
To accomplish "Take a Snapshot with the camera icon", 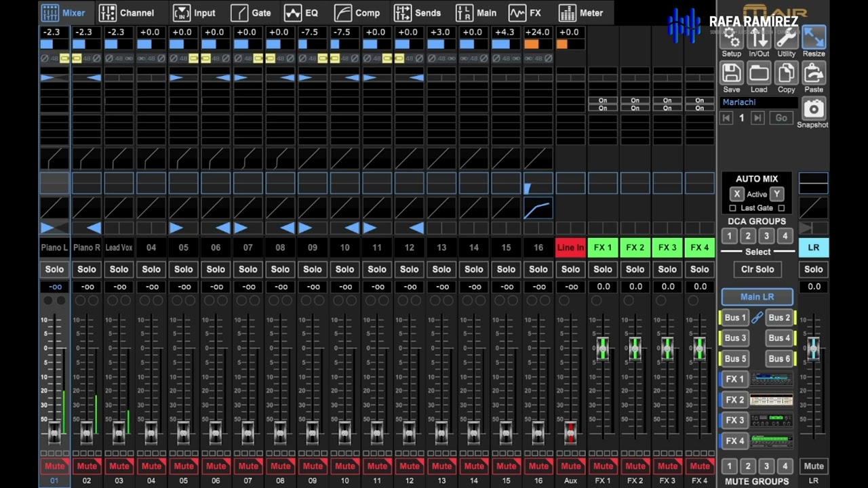I will pyautogui.click(x=813, y=109).
